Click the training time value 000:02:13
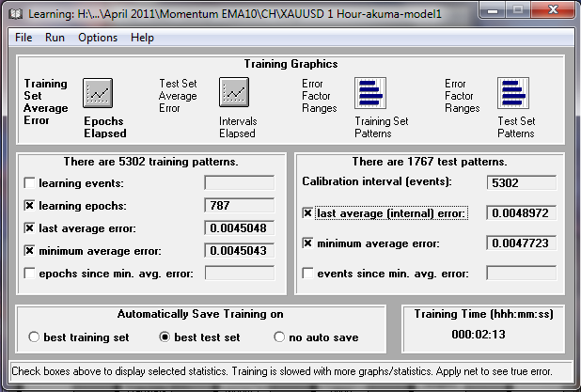This screenshot has height=392, width=581. click(479, 335)
